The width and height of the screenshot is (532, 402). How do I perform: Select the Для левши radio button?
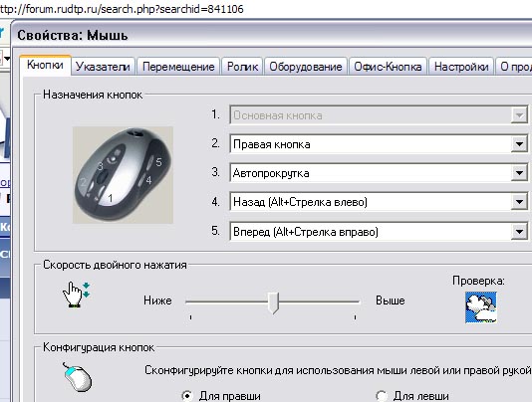pos(382,396)
